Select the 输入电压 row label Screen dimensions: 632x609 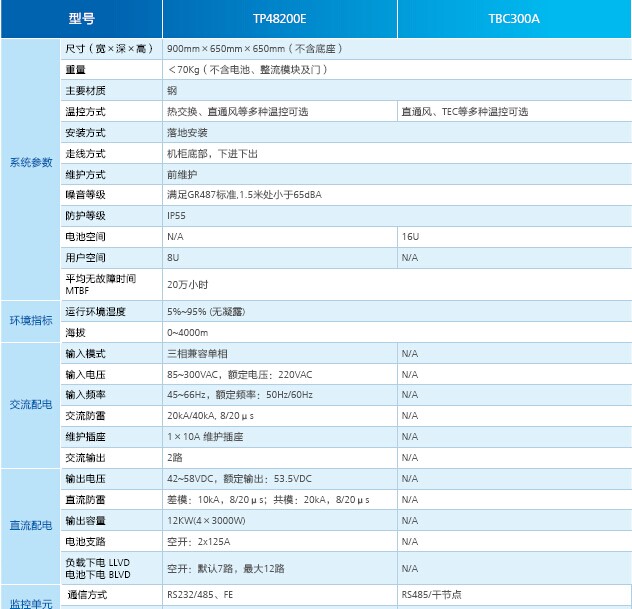click(x=85, y=374)
